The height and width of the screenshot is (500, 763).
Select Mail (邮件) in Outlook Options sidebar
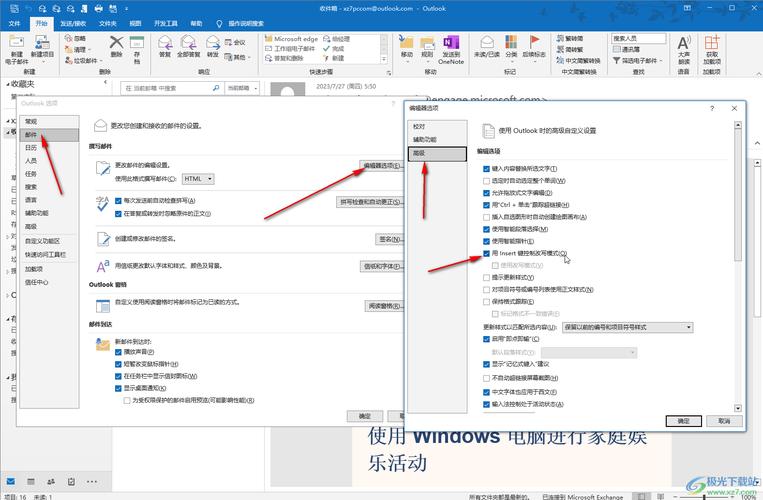[x=50, y=135]
